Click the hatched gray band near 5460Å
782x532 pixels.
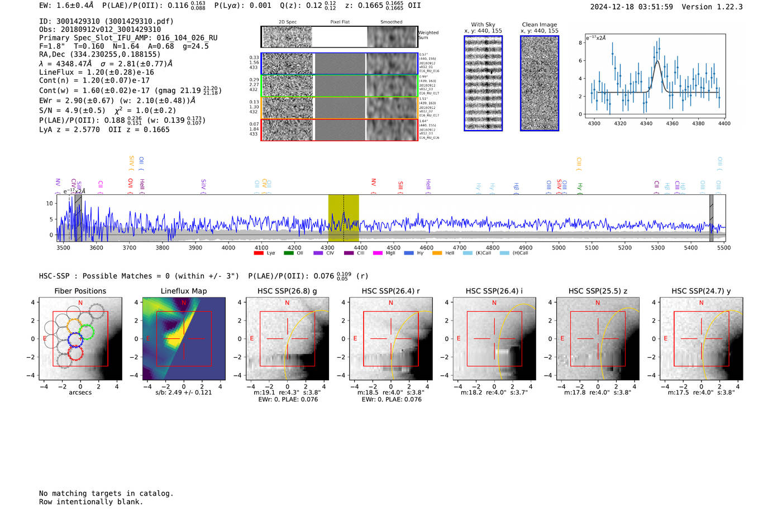711,218
